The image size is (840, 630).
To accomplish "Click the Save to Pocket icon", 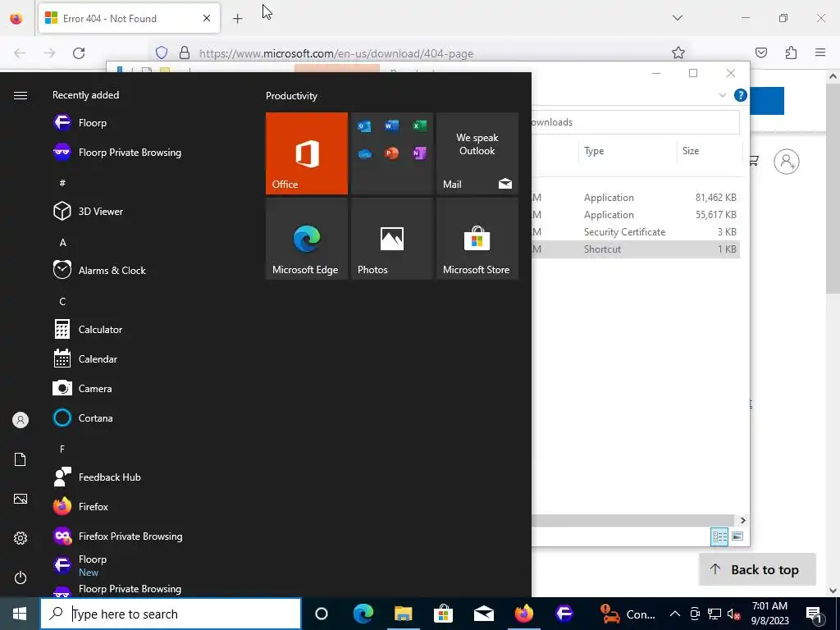I will click(x=761, y=52).
